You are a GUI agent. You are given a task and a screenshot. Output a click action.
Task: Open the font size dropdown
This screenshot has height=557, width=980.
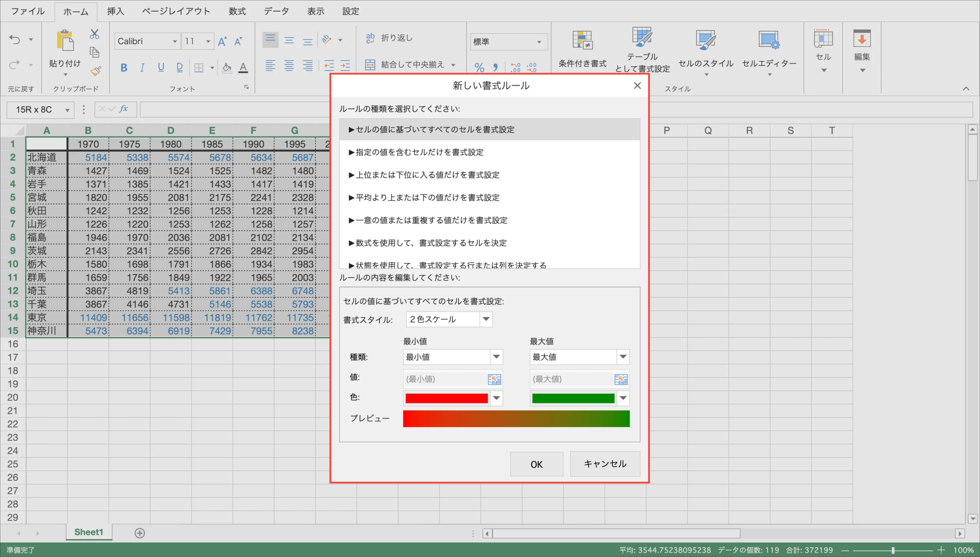point(208,41)
